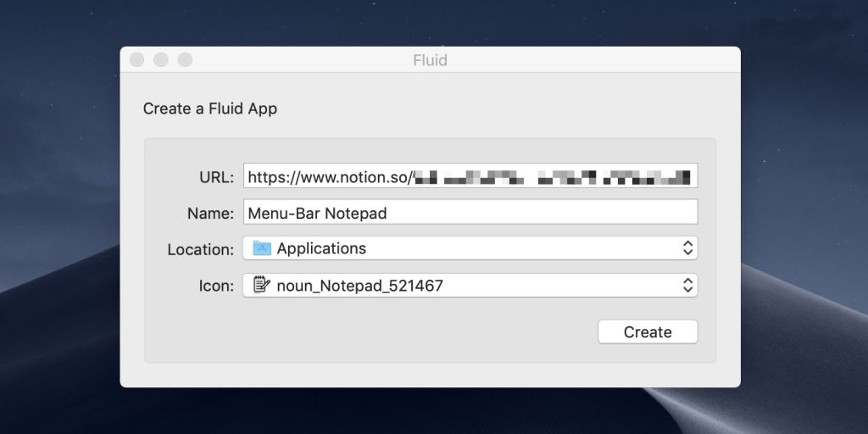Click the Create button

[648, 331]
